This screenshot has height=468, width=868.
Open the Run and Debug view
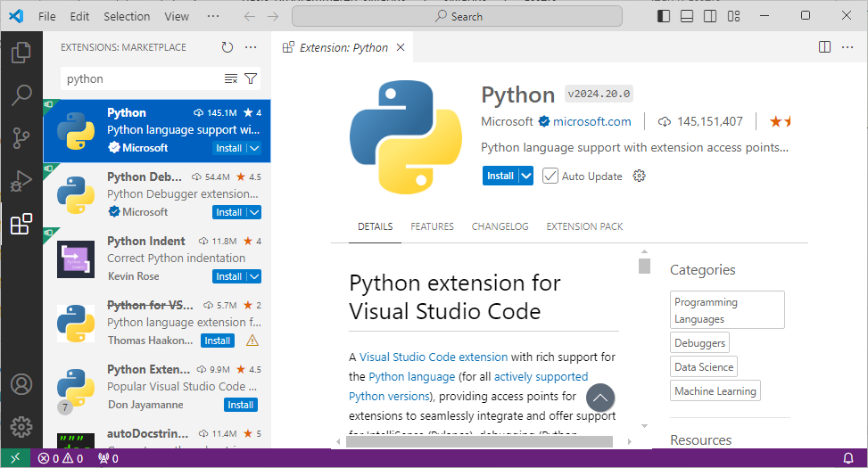21,181
